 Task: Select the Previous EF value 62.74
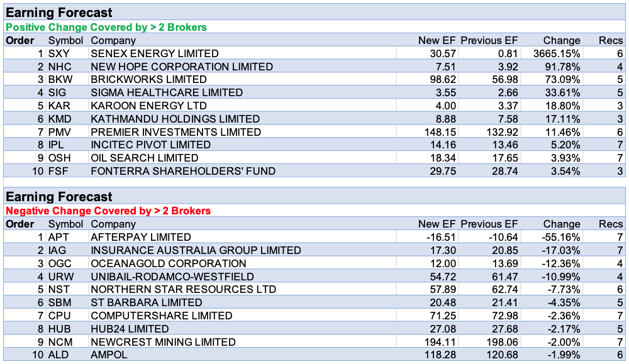502,290
